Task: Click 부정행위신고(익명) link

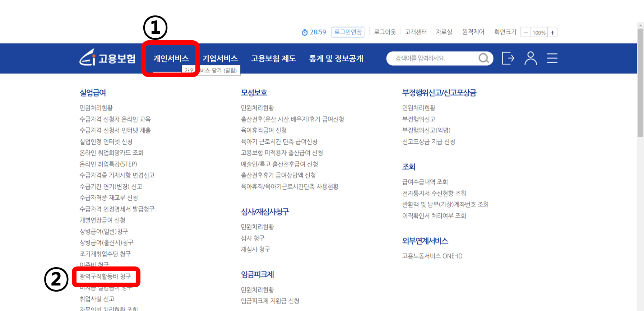Action: point(426,130)
